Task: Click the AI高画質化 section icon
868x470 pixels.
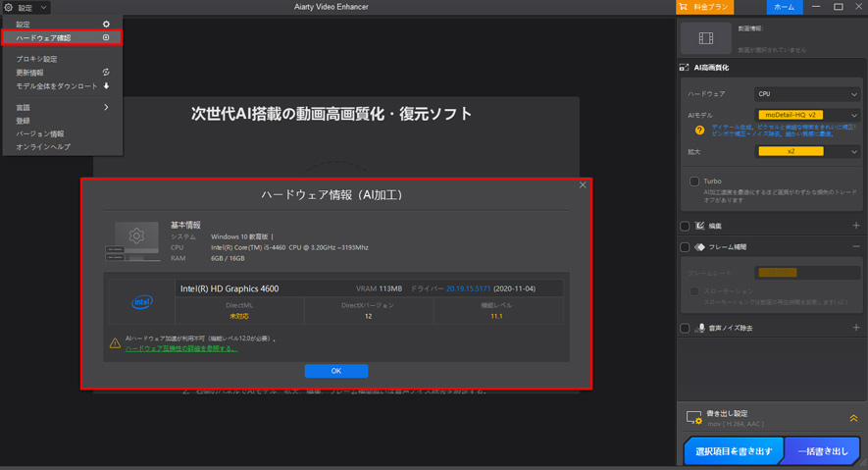Action: pyautogui.click(x=685, y=68)
